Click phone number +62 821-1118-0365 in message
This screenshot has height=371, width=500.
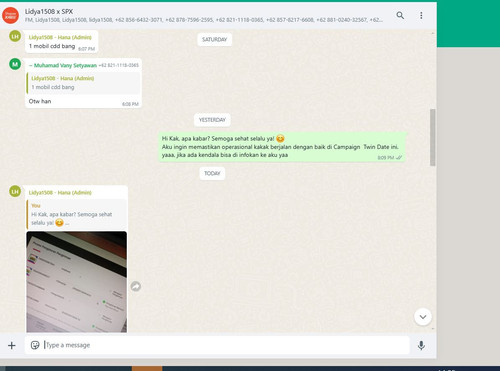point(119,65)
